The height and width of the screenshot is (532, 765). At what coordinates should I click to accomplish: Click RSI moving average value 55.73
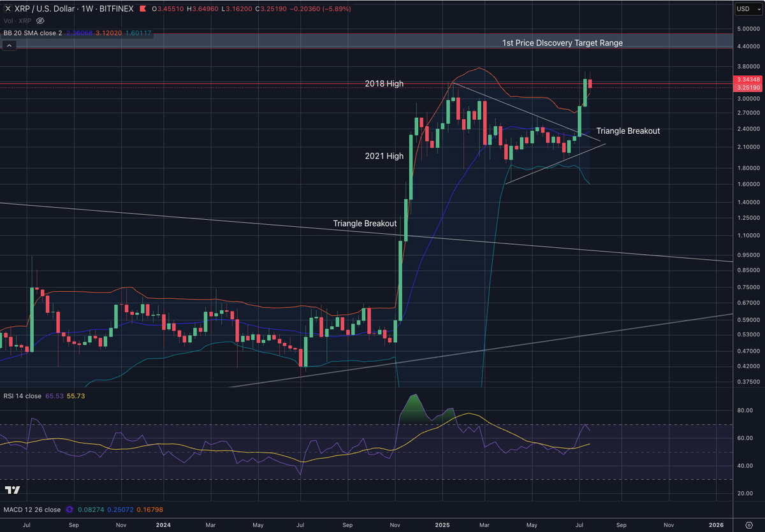point(76,396)
